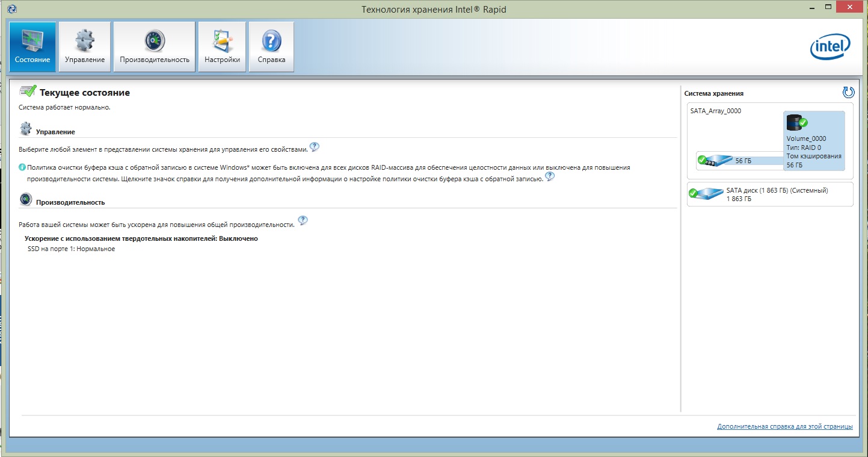Click the 'Тип: RAID 0' line
This screenshot has width=868, height=457.
pyautogui.click(x=804, y=147)
